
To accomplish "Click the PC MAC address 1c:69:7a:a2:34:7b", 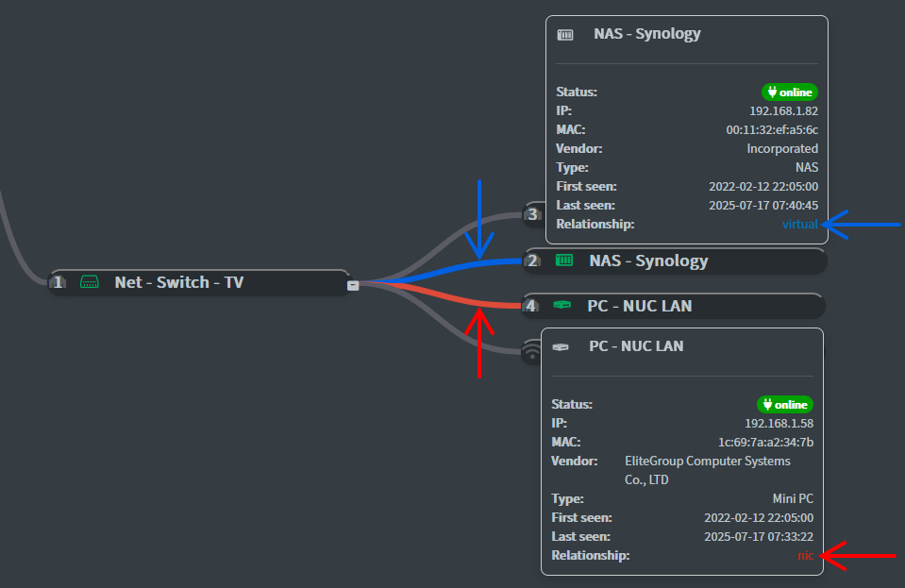I will tap(765, 443).
